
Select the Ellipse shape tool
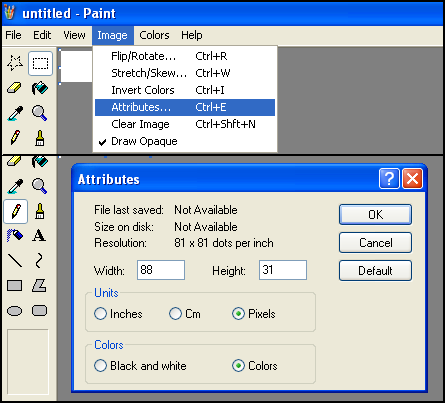[x=15, y=311]
